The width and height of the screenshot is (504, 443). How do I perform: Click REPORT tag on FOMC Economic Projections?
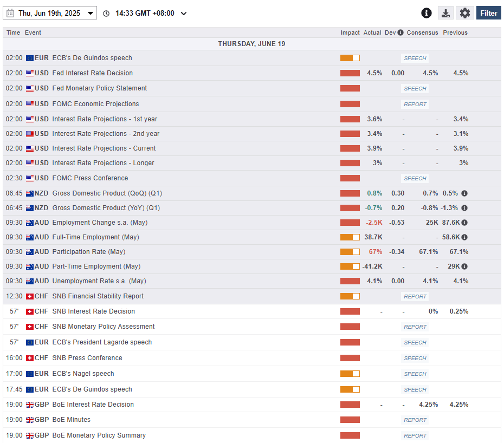pos(415,104)
